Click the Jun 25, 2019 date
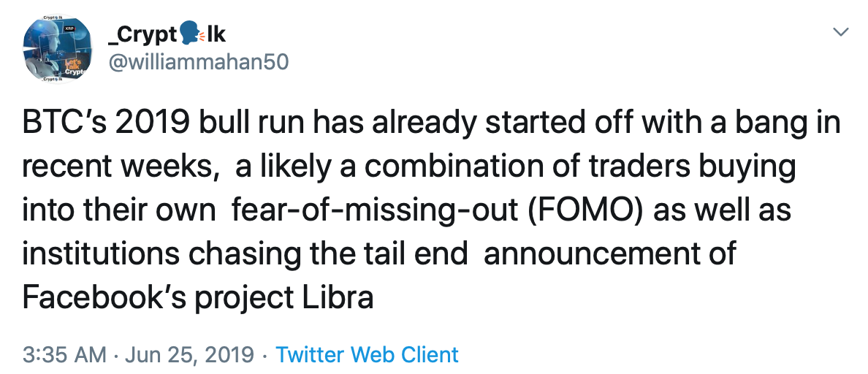Image resolution: width=868 pixels, height=374 pixels. tap(189, 355)
